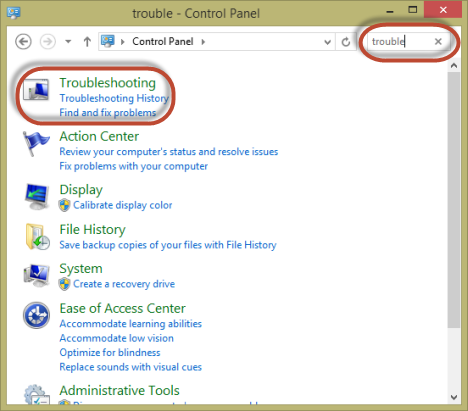This screenshot has width=468, height=411.
Task: Open the Ease of Access Center heading
Action: (123, 308)
